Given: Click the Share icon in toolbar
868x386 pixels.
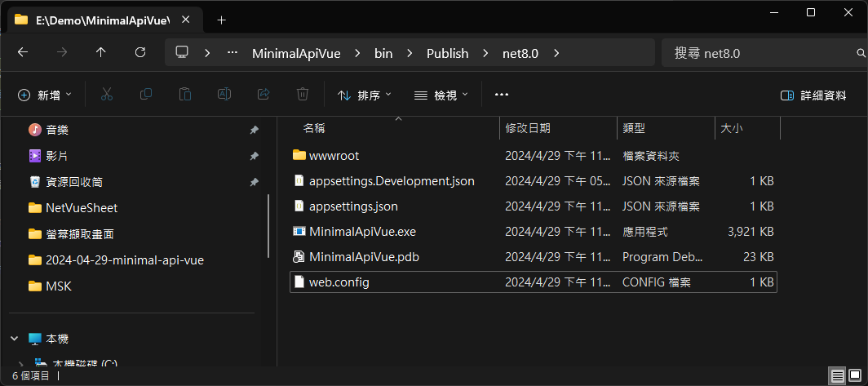Looking at the screenshot, I should pyautogui.click(x=263, y=95).
